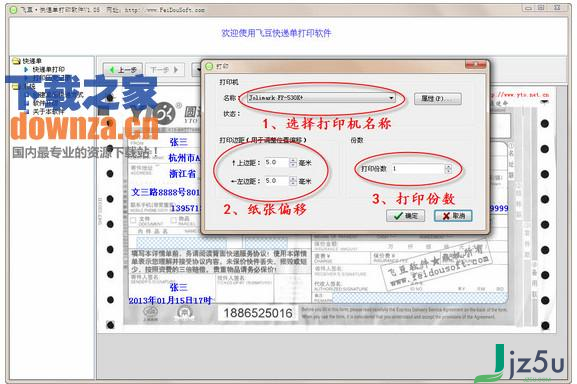Viewport: 577px width, 384px height.
Task: Click the green icon in 打印 dialog title
Action: (x=209, y=66)
